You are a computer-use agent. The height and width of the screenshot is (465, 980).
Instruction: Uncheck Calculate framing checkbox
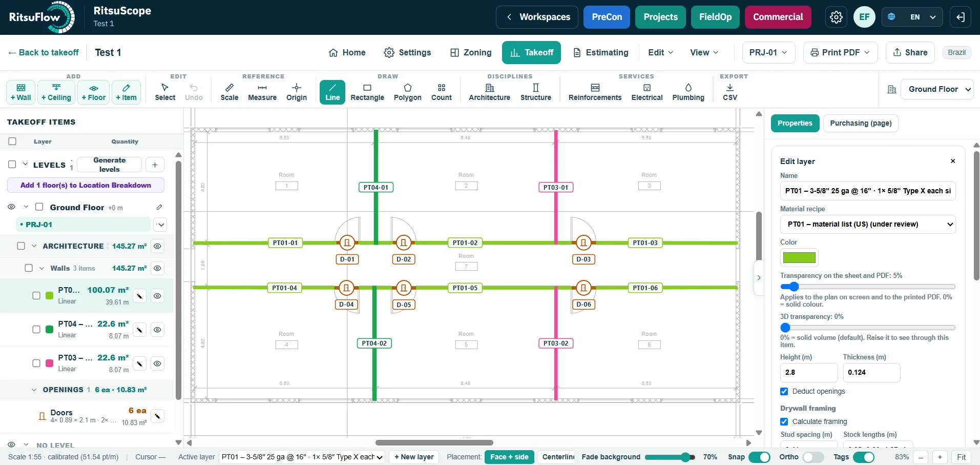coord(784,421)
